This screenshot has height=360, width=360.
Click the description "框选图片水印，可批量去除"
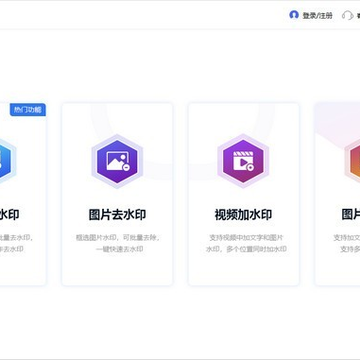click(x=117, y=238)
